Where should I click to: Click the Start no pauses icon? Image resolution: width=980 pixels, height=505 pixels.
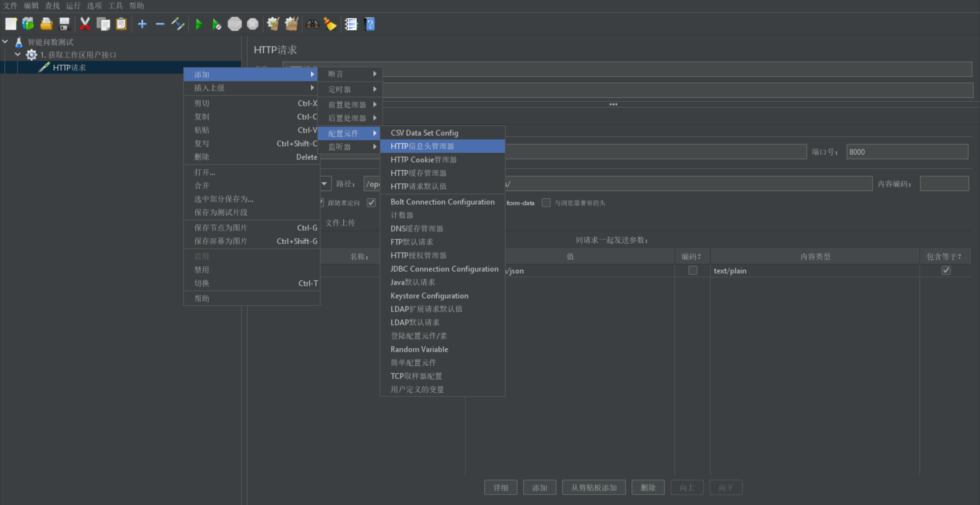[216, 24]
